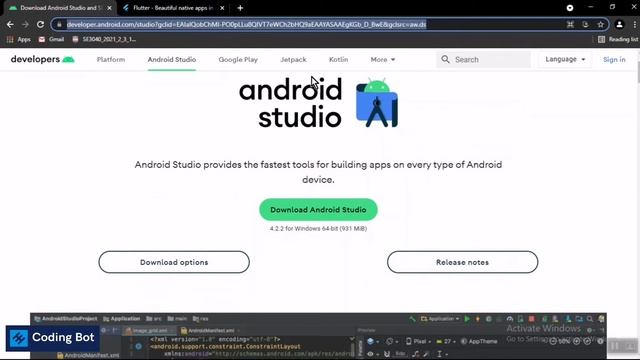Screen dimensions: 640x360
Task: Bookmark this page with the star icon
Action: [600, 24]
